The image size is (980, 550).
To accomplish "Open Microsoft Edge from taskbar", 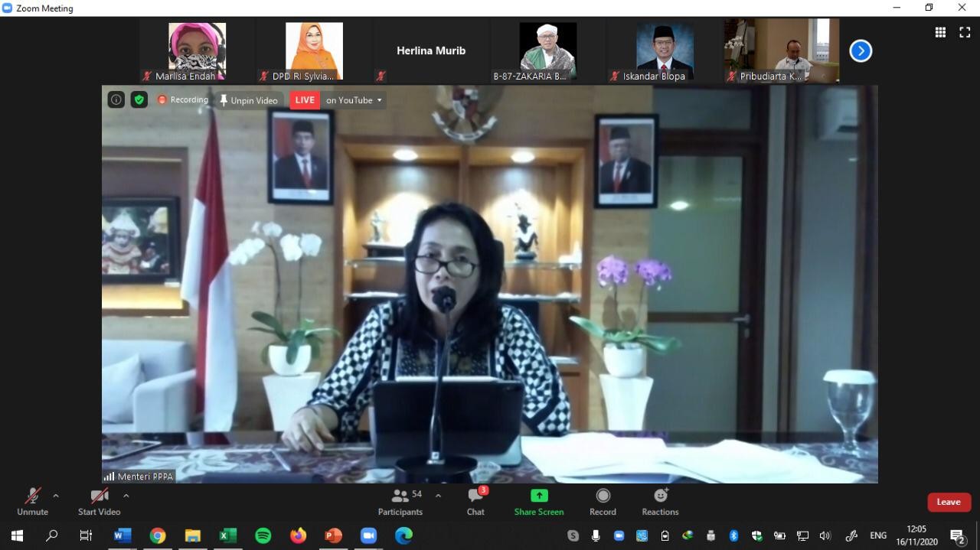I will [404, 535].
